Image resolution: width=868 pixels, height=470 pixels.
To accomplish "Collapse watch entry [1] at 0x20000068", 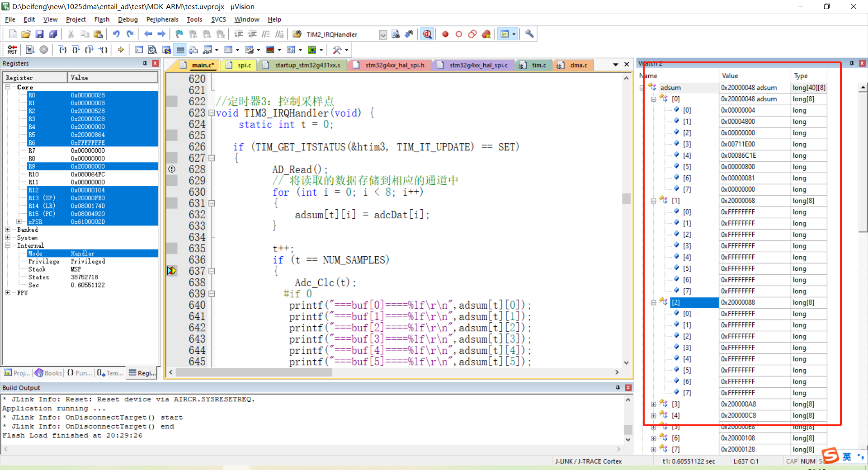I will (x=653, y=201).
